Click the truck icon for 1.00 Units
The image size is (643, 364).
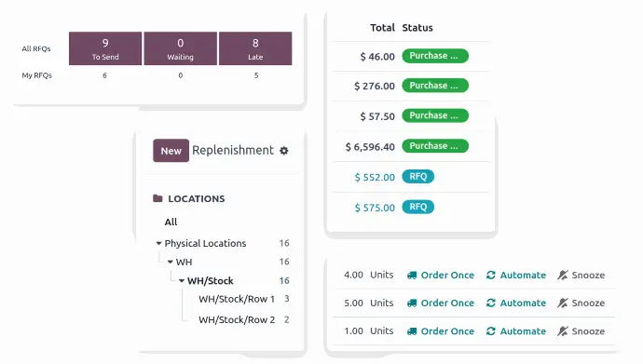point(412,331)
